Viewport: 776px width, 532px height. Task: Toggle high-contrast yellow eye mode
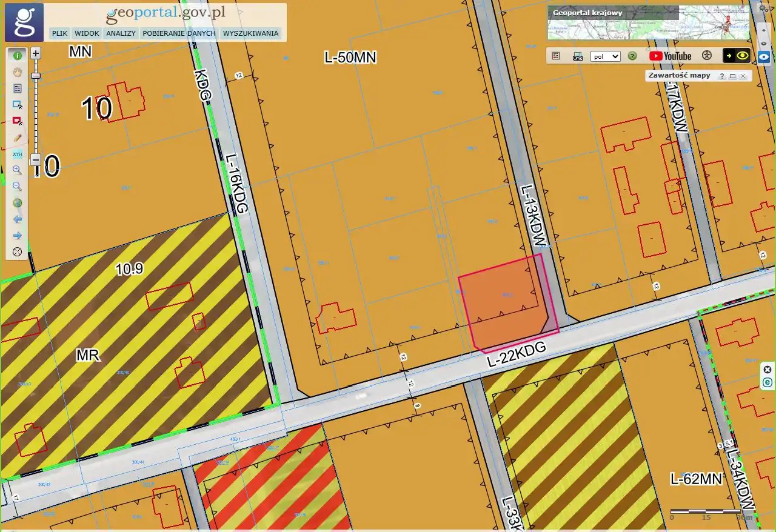[737, 56]
